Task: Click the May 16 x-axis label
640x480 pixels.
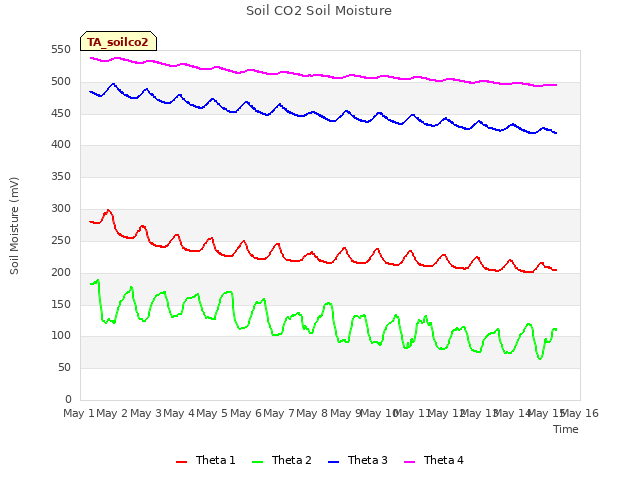Action: pyautogui.click(x=580, y=413)
